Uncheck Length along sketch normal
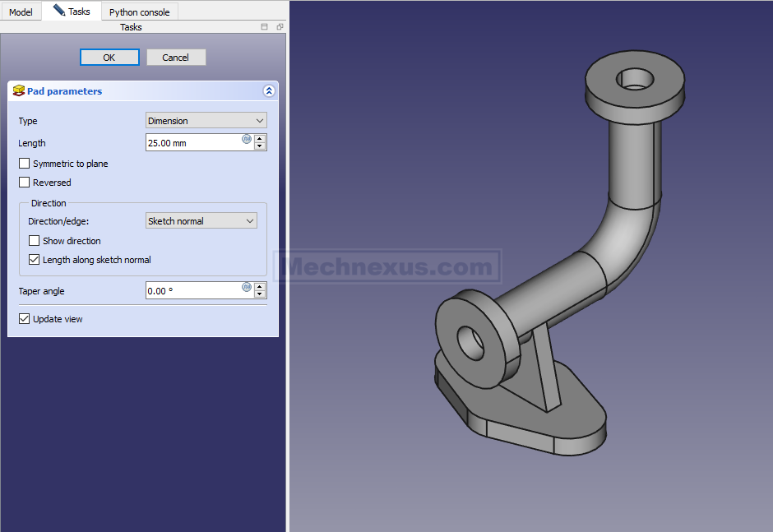 34,259
